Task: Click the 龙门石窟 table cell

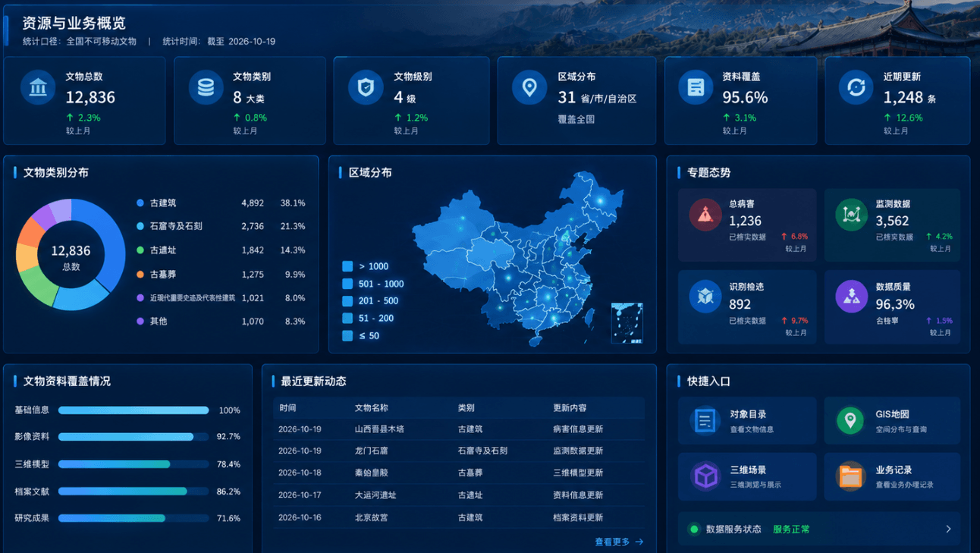Action: (373, 451)
